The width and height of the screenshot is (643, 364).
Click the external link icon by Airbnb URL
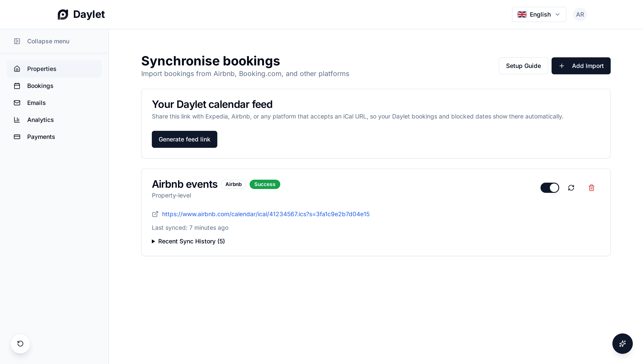155,214
